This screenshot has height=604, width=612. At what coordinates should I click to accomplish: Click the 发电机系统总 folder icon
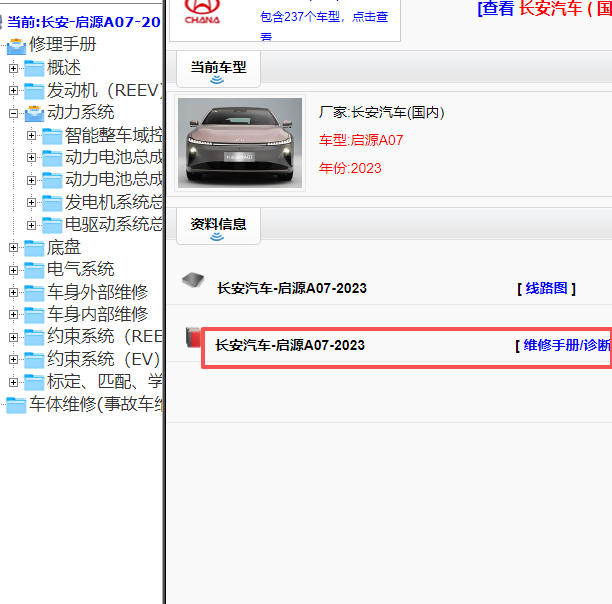click(x=52, y=203)
